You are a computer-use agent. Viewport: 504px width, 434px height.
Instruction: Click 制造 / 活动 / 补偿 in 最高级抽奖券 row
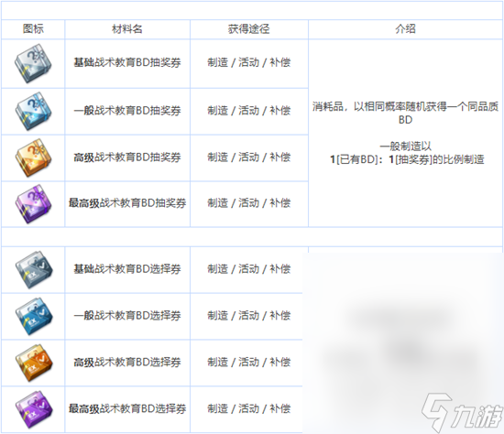(x=248, y=202)
